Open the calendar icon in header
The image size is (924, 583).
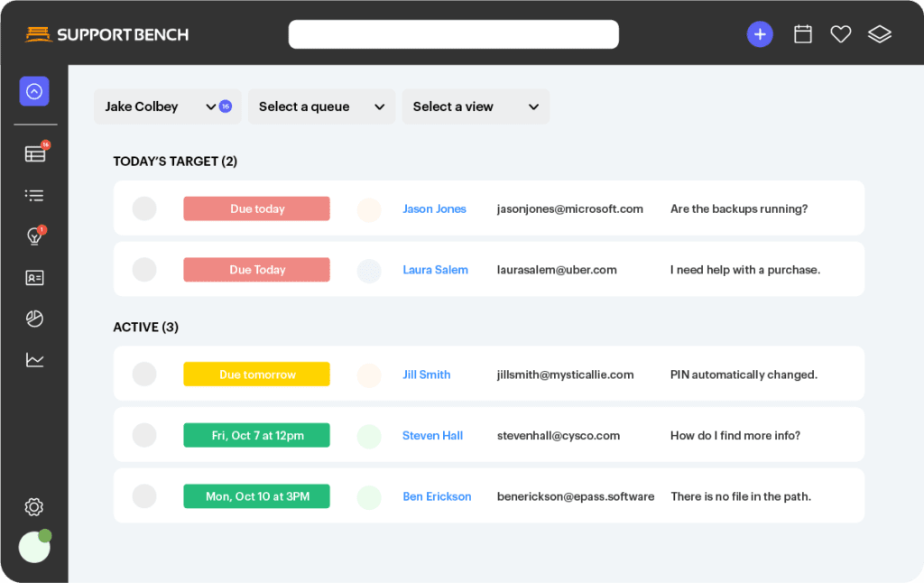802,34
